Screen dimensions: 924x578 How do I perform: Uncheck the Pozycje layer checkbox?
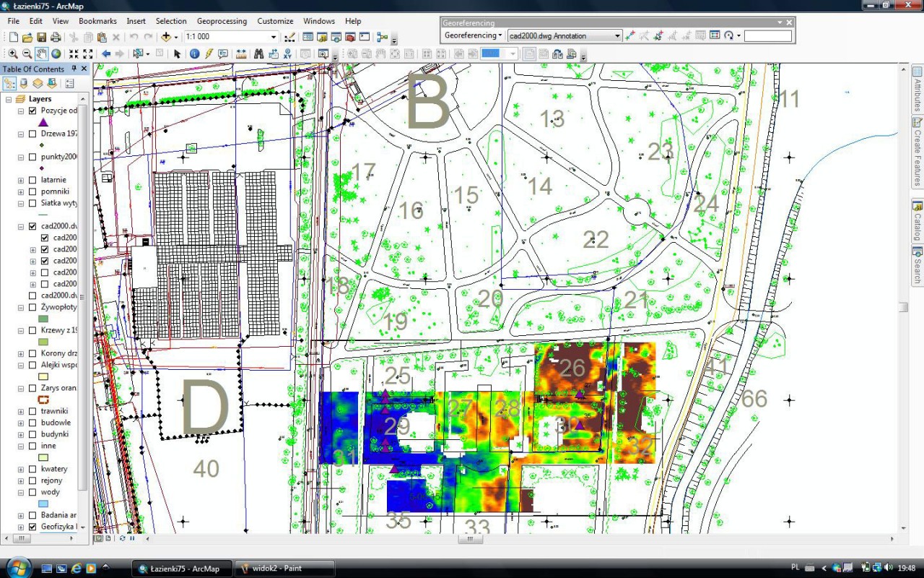coord(32,111)
